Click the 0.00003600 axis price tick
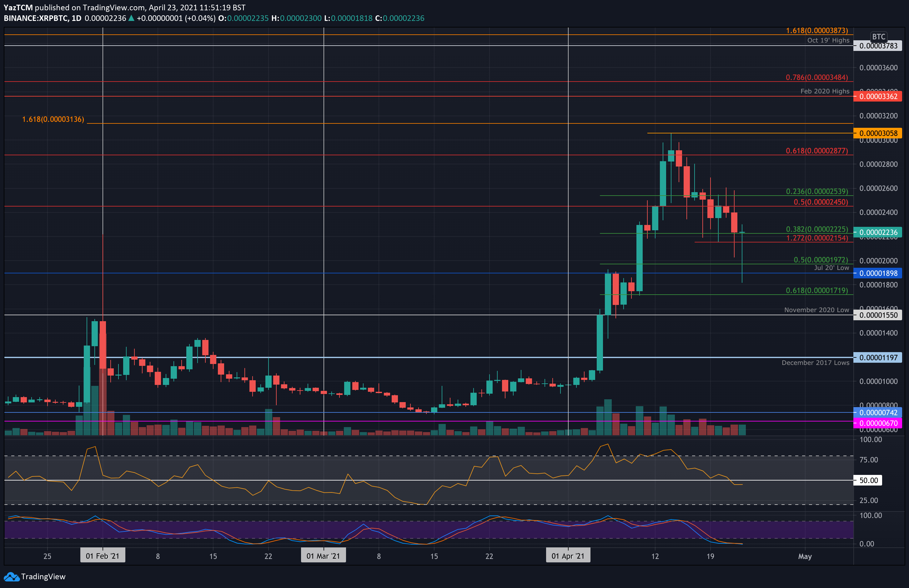909x588 pixels. point(878,67)
